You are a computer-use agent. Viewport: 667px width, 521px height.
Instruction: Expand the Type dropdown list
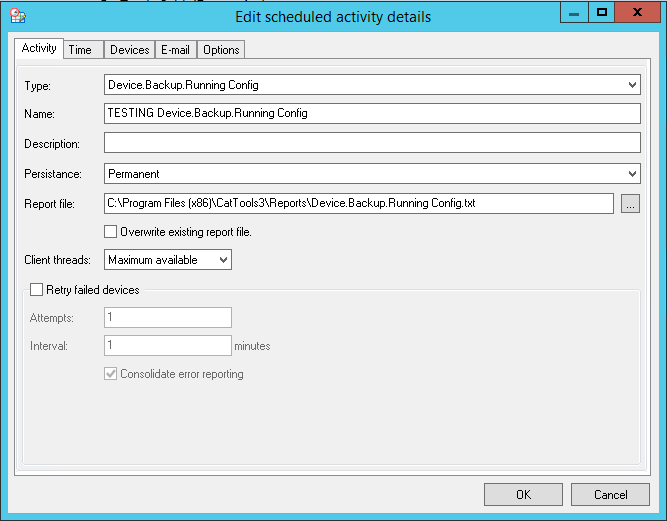pos(632,85)
